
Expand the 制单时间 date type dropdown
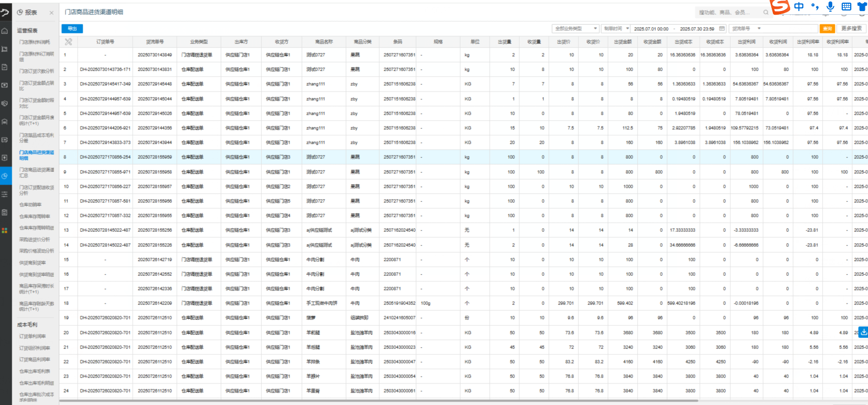pyautogui.click(x=616, y=28)
